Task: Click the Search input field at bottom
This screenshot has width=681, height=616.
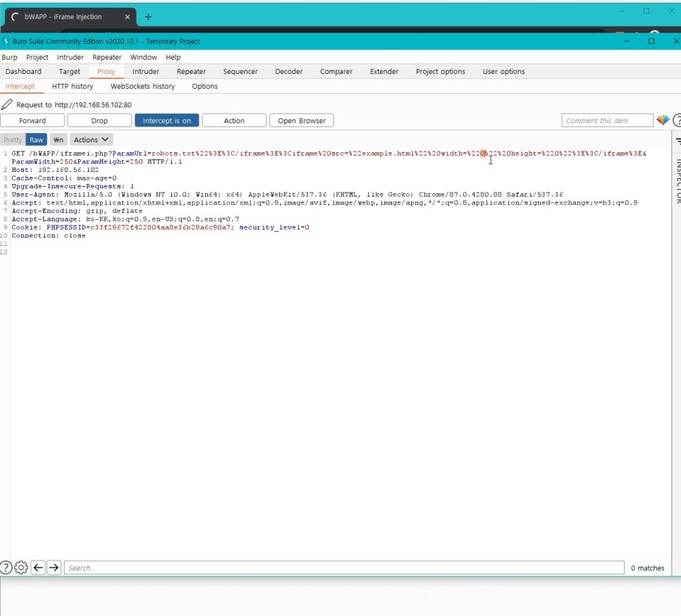Action: [344, 567]
